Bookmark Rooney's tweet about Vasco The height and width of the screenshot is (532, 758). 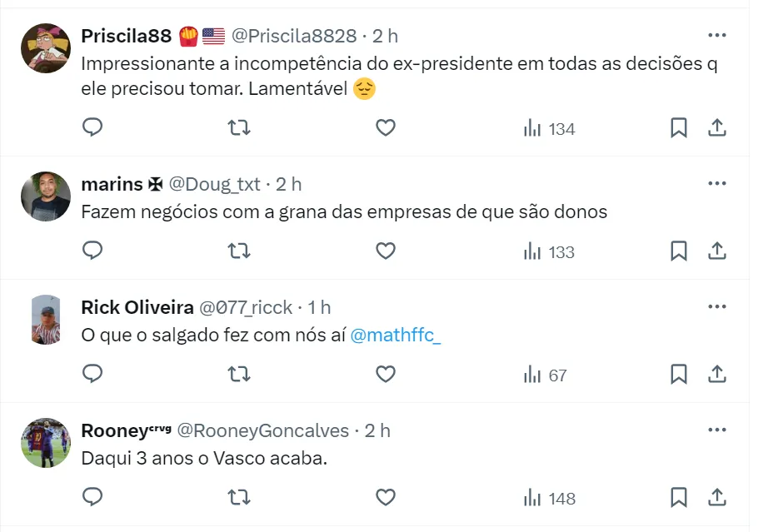(679, 498)
